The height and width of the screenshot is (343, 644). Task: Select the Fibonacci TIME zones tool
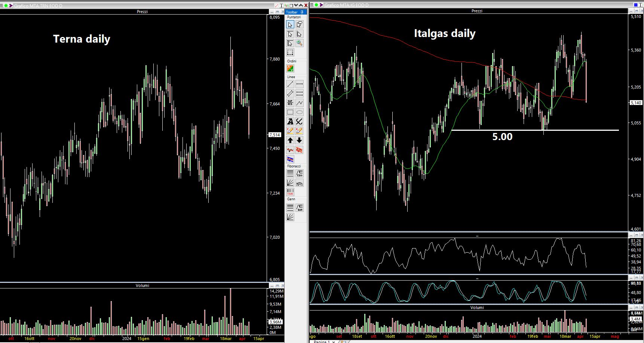click(x=290, y=192)
